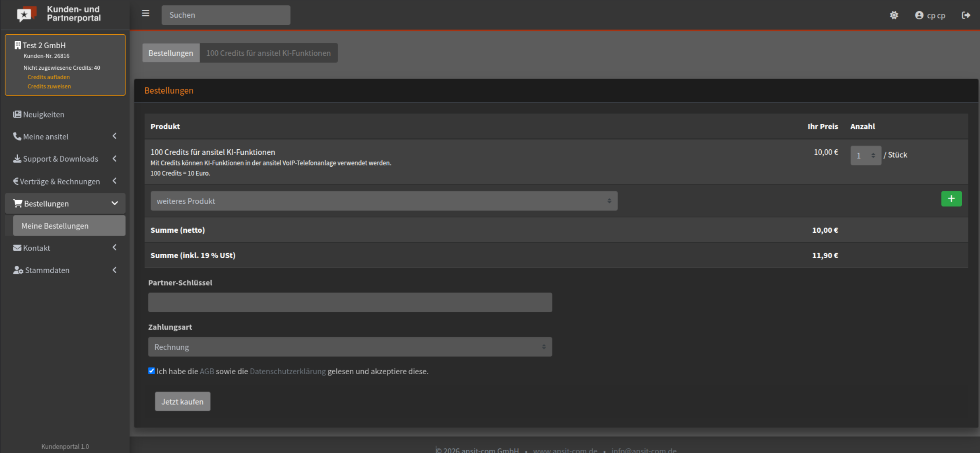Open the weiteres Produkt dropdown

(384, 201)
